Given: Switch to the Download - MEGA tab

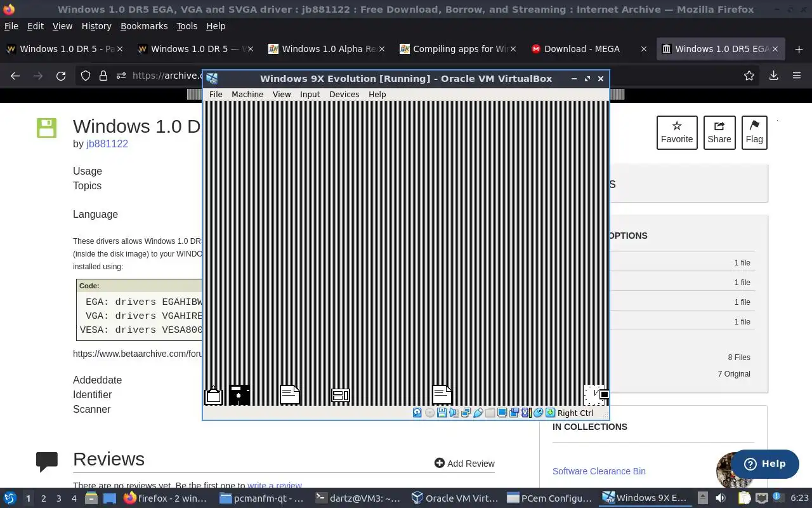Looking at the screenshot, I should (x=588, y=49).
